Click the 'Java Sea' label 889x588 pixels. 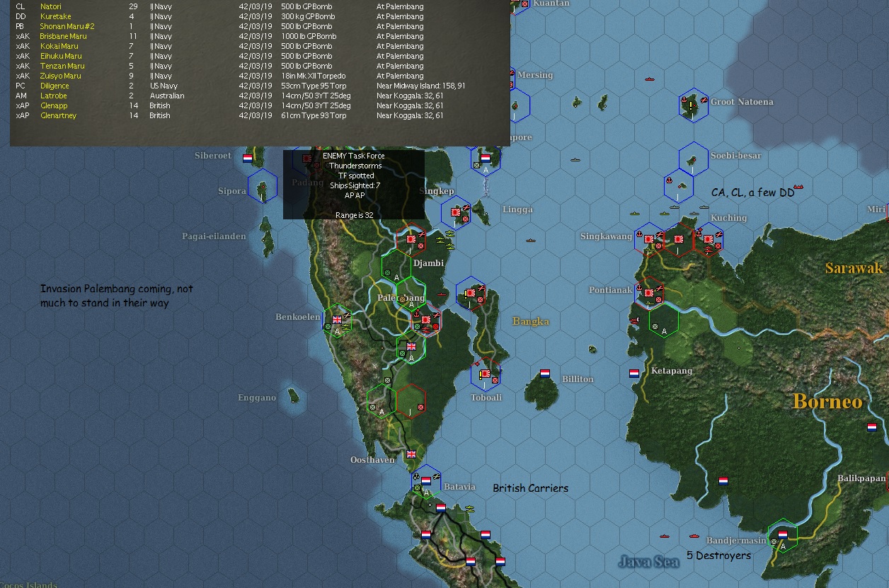click(649, 562)
